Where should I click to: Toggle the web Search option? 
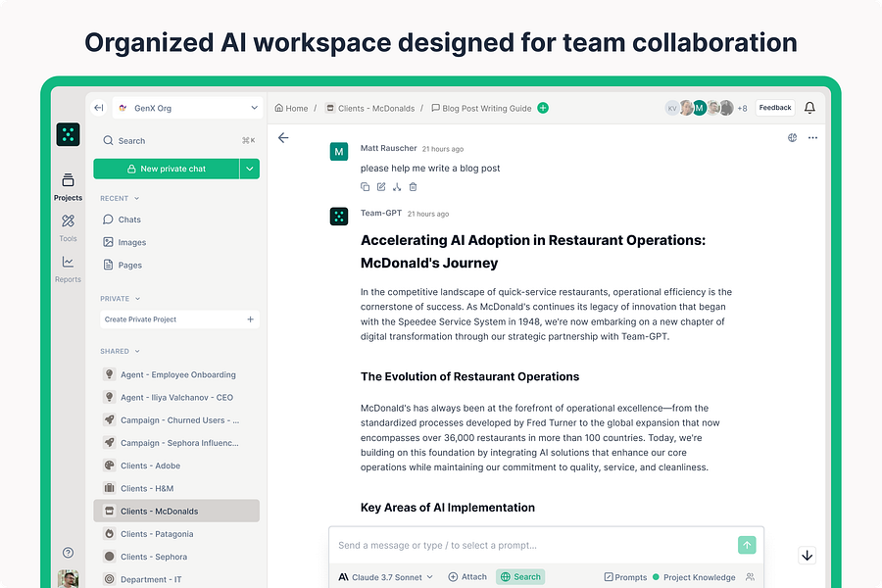point(520,577)
